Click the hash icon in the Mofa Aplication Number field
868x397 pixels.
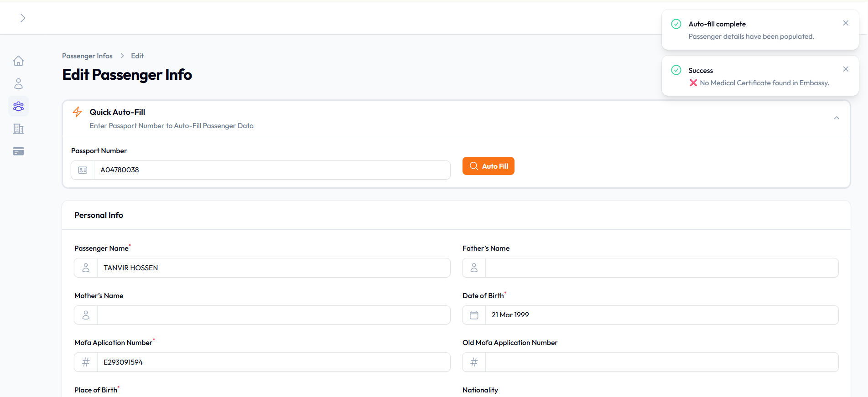coord(86,362)
